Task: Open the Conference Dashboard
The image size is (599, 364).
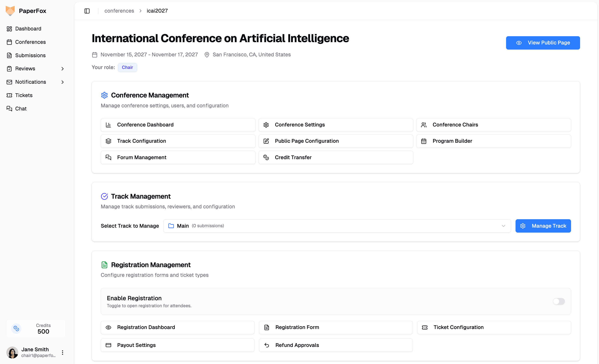Action: [x=178, y=125]
